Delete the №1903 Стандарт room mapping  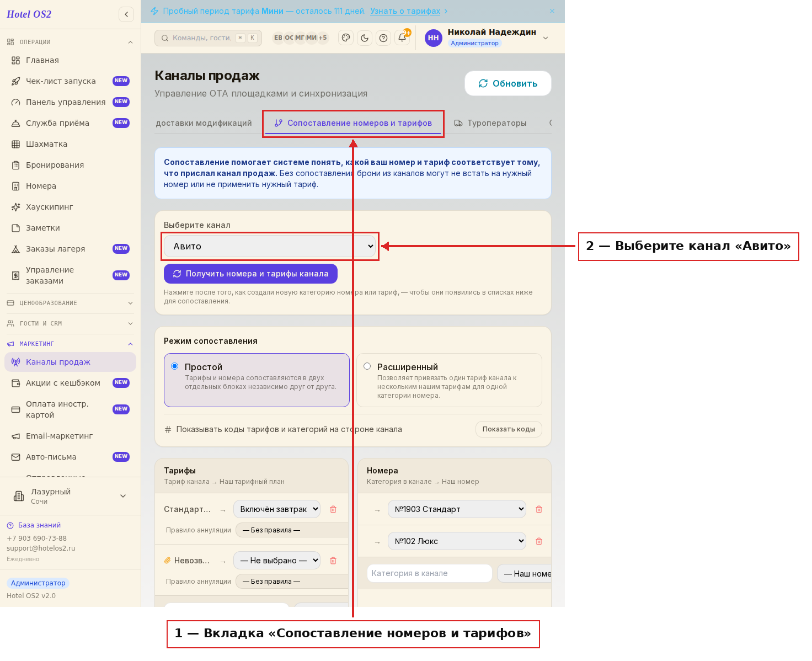[539, 509]
